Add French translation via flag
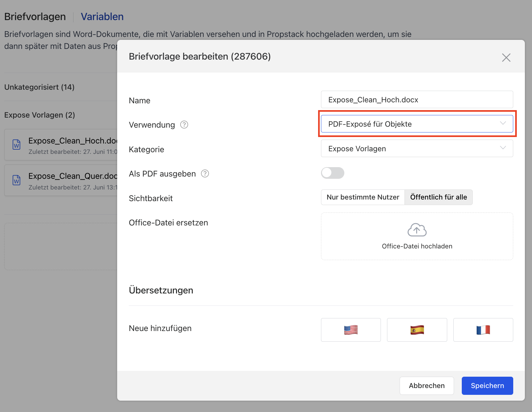 [x=483, y=330]
